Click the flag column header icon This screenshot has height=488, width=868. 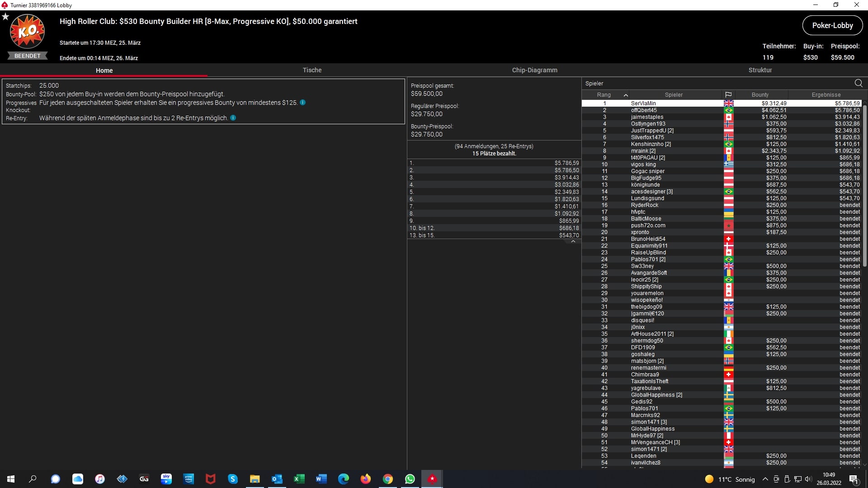[x=728, y=95]
